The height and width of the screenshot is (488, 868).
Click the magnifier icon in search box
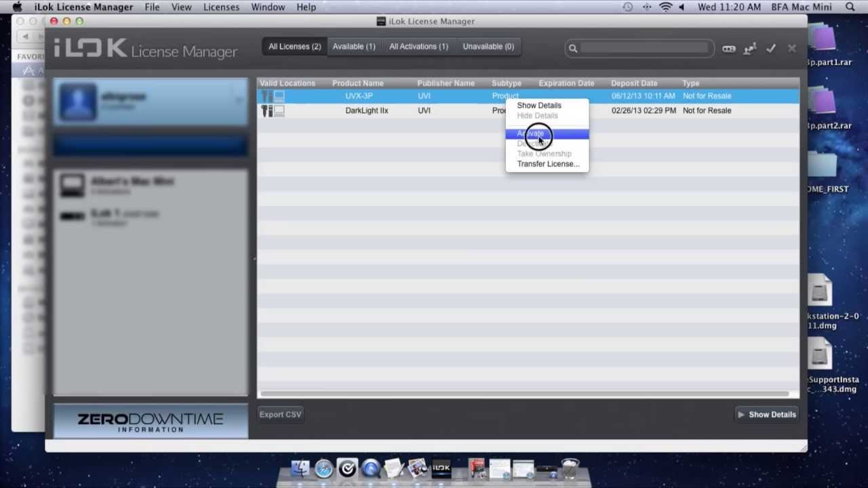pos(573,48)
